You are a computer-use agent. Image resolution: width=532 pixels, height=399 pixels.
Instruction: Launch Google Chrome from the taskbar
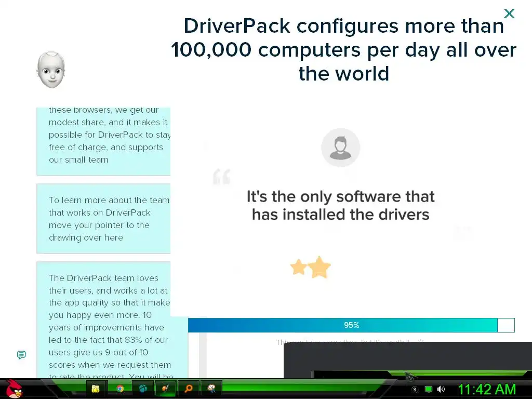point(120,389)
